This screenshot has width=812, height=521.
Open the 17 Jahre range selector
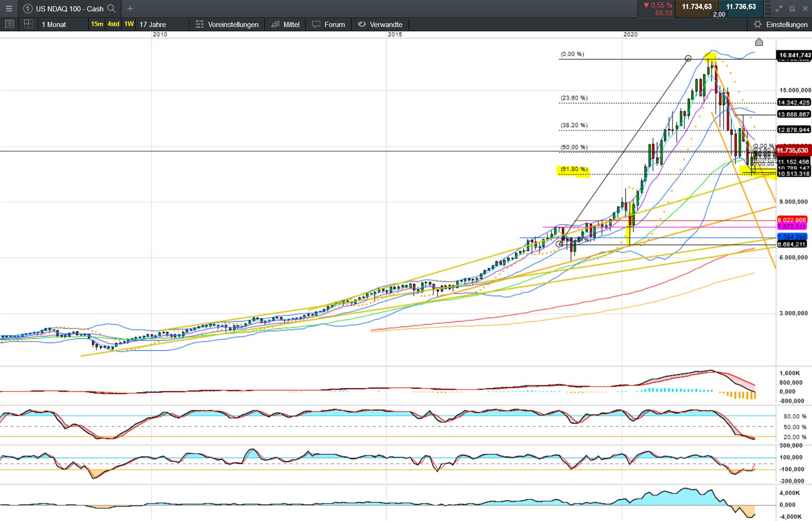153,24
